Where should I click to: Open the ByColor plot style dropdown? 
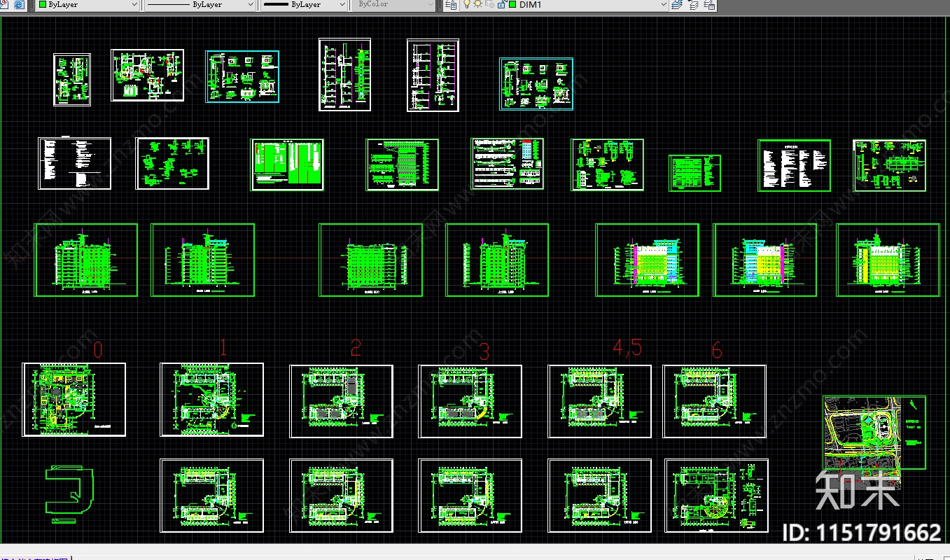coord(394,4)
